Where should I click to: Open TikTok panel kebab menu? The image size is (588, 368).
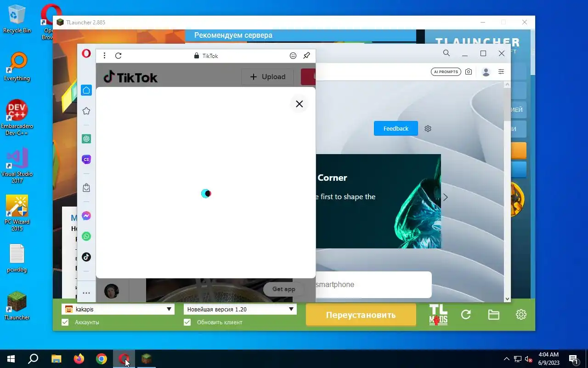(x=105, y=56)
